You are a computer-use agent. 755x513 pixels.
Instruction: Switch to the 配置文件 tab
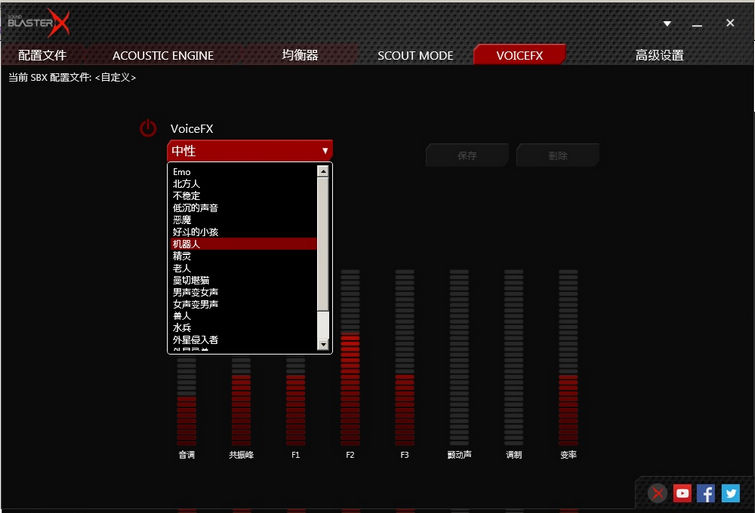[x=42, y=55]
